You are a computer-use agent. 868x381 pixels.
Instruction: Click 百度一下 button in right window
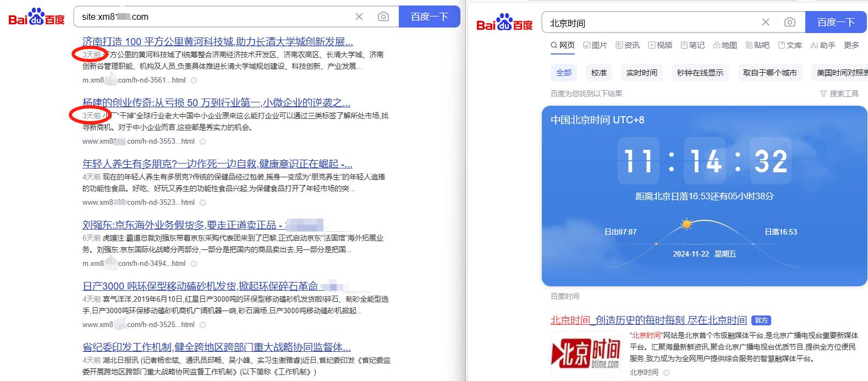coord(836,22)
